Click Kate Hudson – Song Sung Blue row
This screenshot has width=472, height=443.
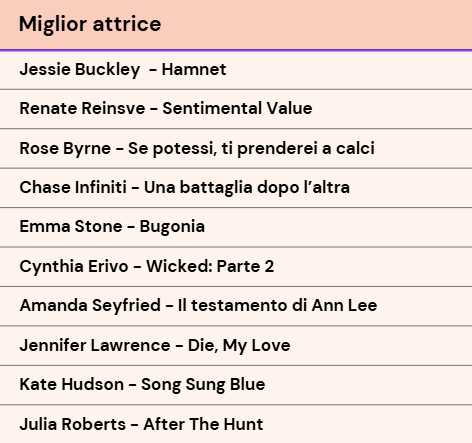236,385
